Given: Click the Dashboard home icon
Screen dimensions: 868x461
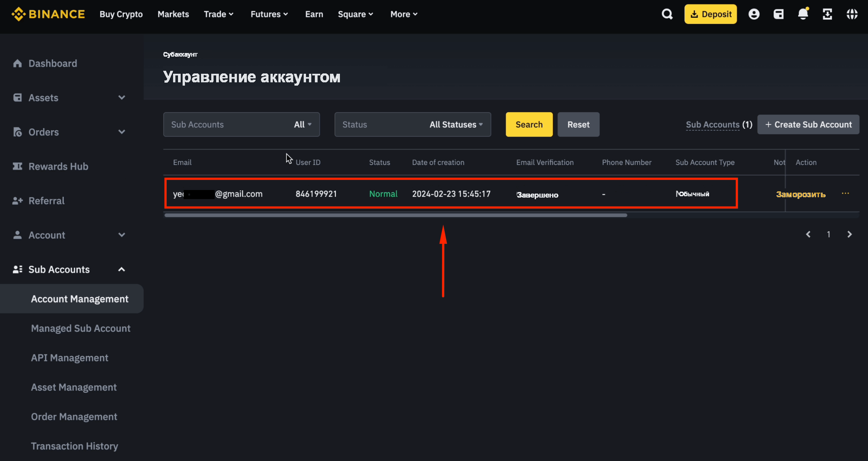Looking at the screenshot, I should 17,64.
